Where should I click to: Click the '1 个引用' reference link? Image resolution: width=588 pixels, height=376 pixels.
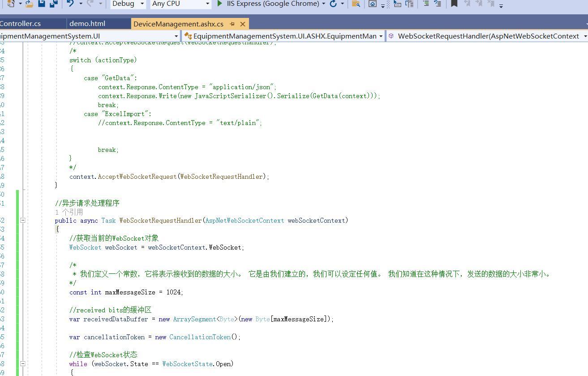point(69,212)
